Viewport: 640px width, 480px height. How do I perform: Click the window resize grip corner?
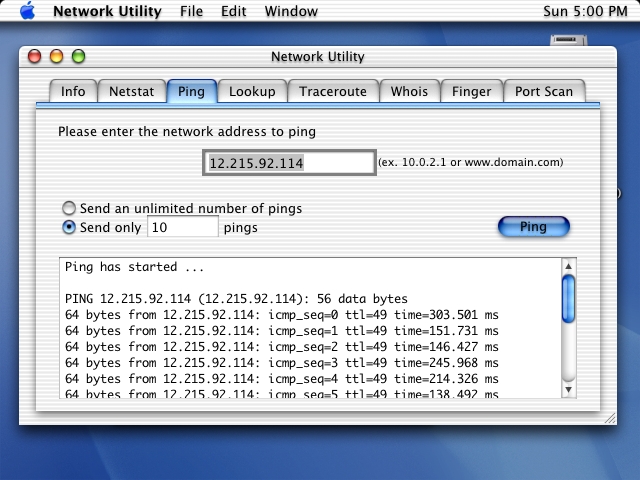coord(610,418)
